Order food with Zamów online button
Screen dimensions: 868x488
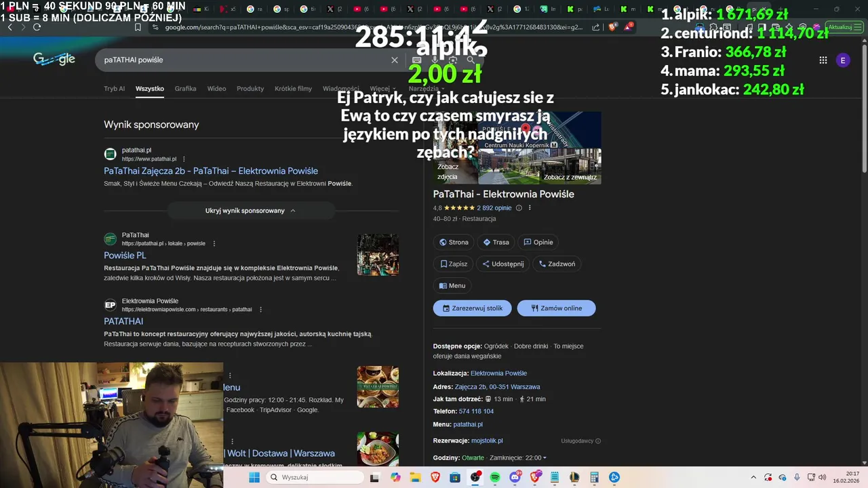click(556, 308)
